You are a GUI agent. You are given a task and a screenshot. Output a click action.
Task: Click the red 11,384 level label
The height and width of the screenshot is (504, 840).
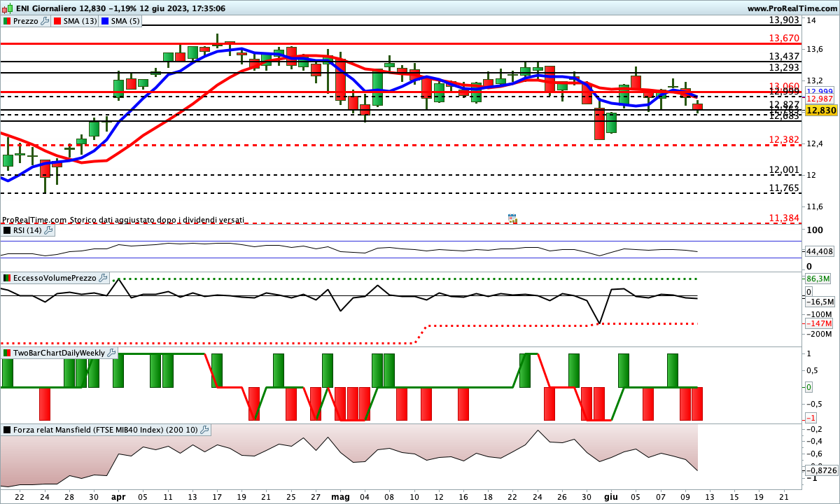(x=783, y=218)
